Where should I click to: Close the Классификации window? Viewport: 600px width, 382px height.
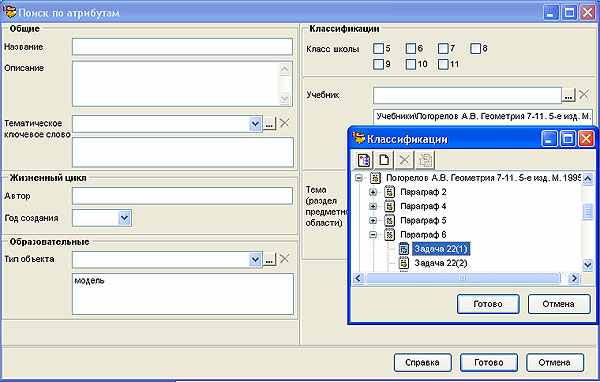tap(586, 139)
